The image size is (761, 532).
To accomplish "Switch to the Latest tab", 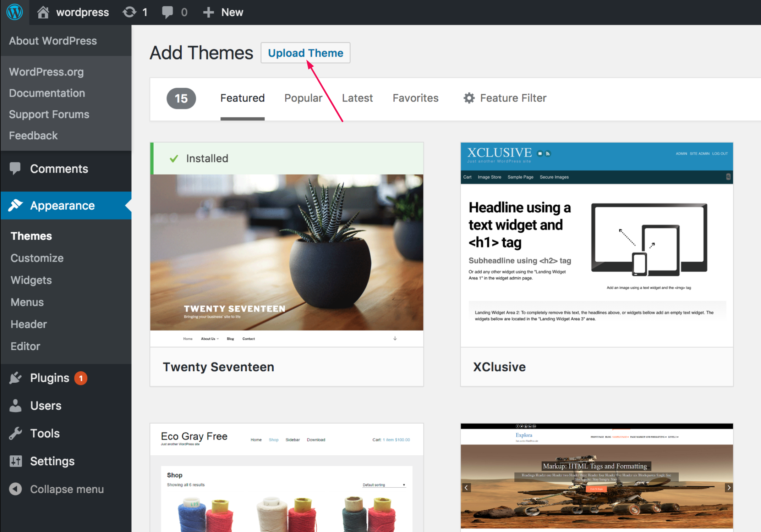I will click(357, 98).
